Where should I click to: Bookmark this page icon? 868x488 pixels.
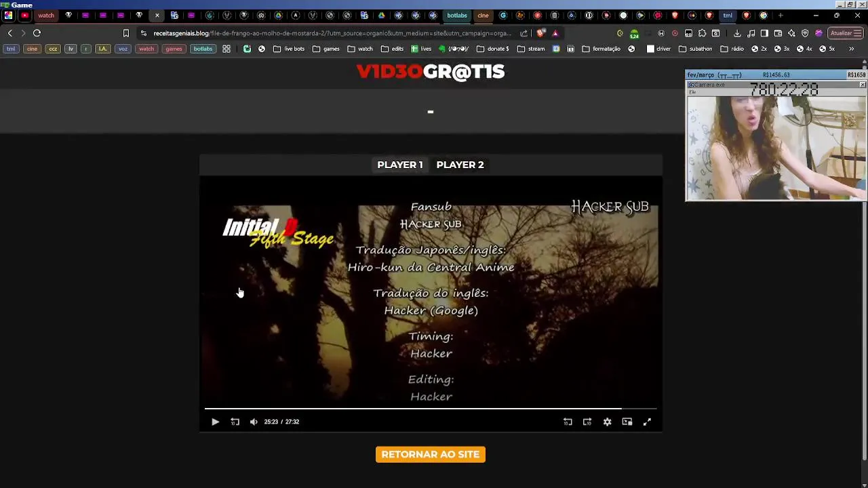click(125, 33)
